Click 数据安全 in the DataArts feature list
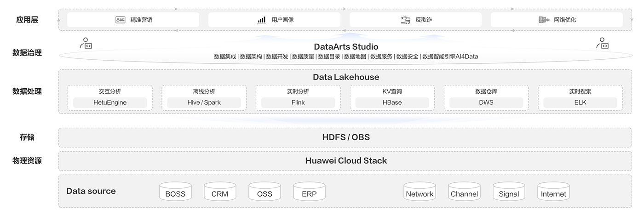Viewport: 644px width, 215px height. click(x=408, y=57)
